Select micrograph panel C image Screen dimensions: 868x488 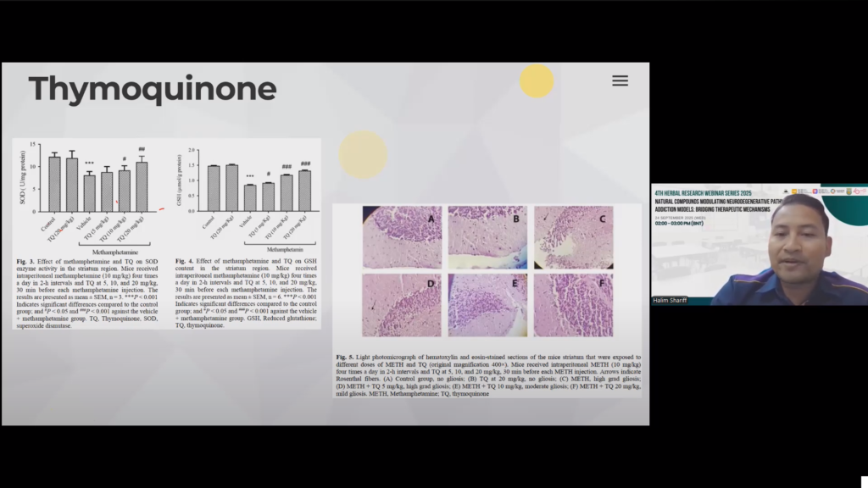tap(573, 237)
